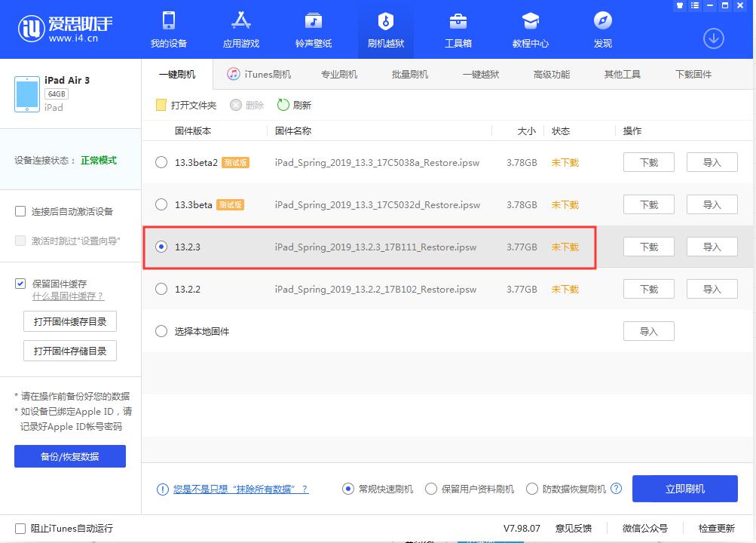Open 发现 compass icon
Screen dimensions: 756x543
[603, 21]
